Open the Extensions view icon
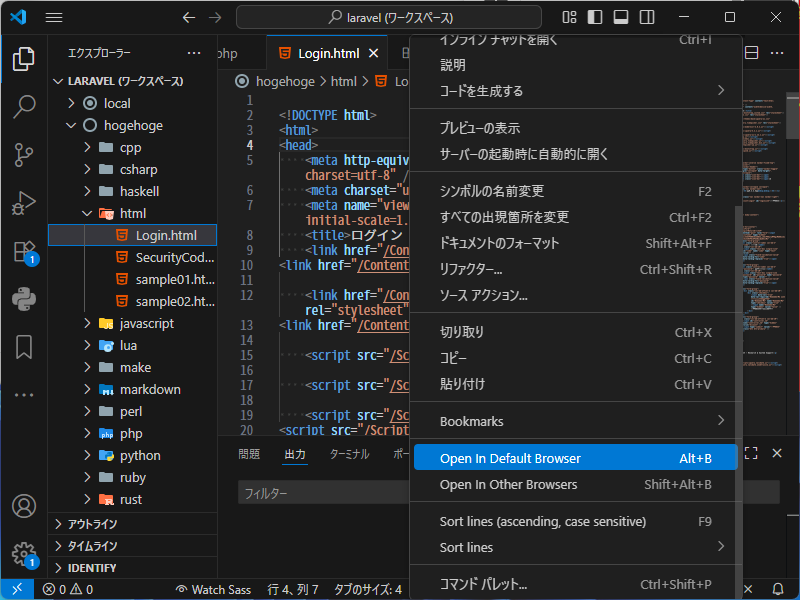The image size is (800, 600). [24, 251]
